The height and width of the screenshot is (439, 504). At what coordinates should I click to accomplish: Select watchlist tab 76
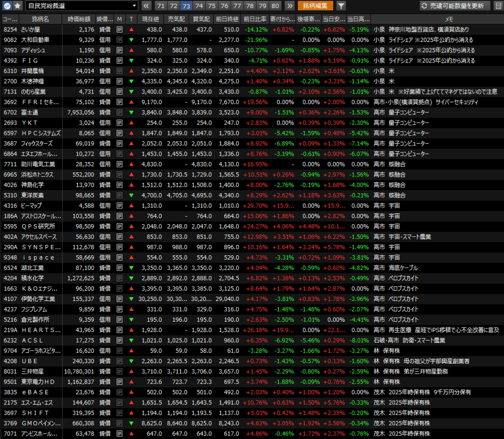pos(224,6)
